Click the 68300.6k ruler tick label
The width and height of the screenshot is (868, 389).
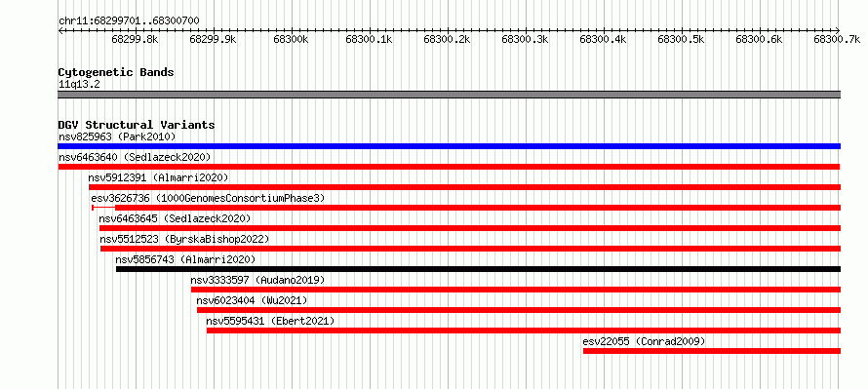click(x=759, y=39)
